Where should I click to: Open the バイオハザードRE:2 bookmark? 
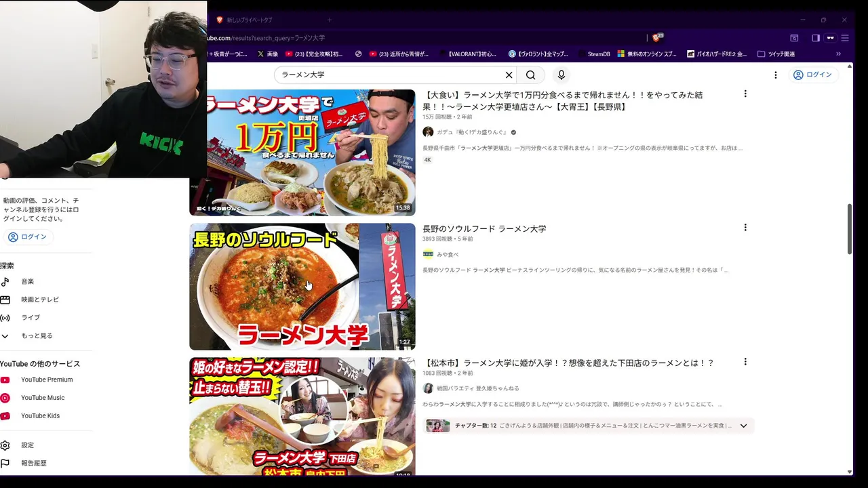coord(717,54)
